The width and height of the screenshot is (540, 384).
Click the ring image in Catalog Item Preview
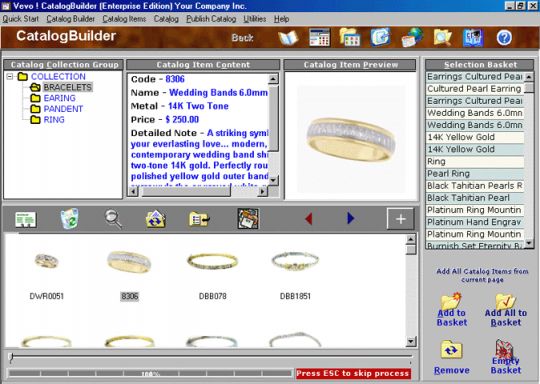tap(351, 139)
